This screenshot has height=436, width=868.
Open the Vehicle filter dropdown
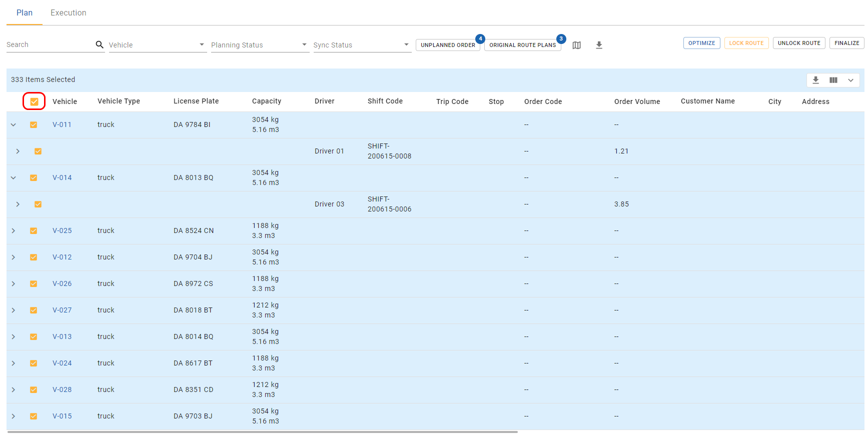click(158, 45)
